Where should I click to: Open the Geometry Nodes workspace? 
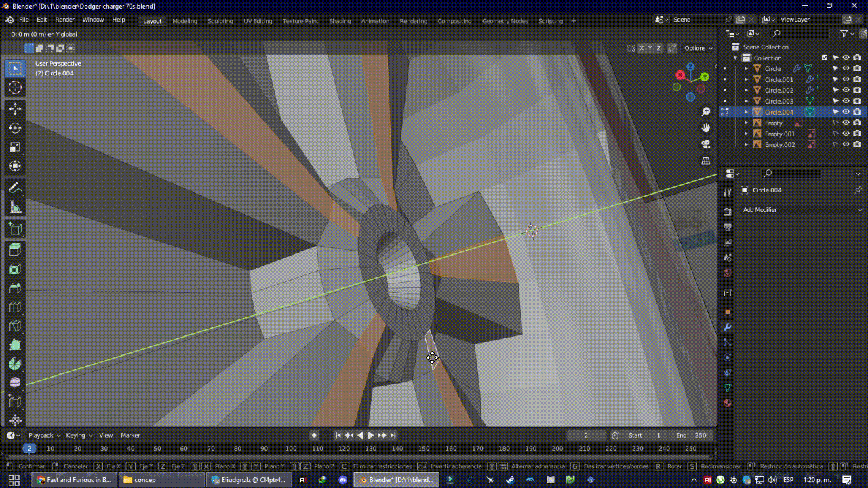click(x=505, y=21)
